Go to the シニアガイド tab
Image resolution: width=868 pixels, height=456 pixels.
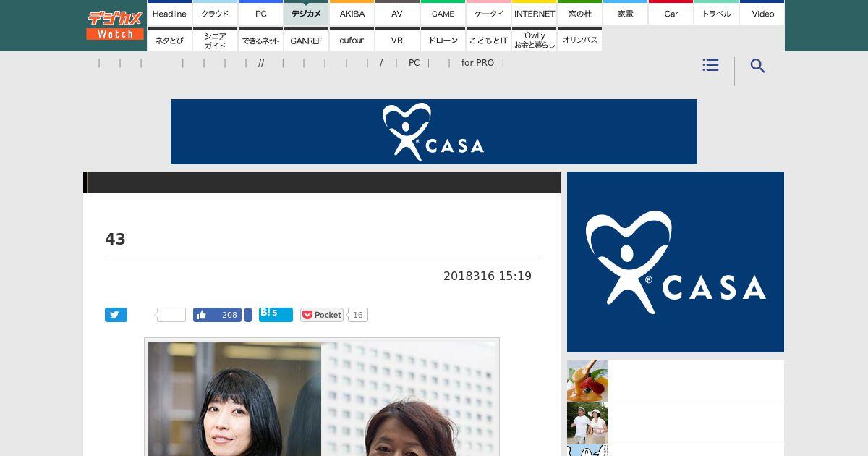pos(215,40)
